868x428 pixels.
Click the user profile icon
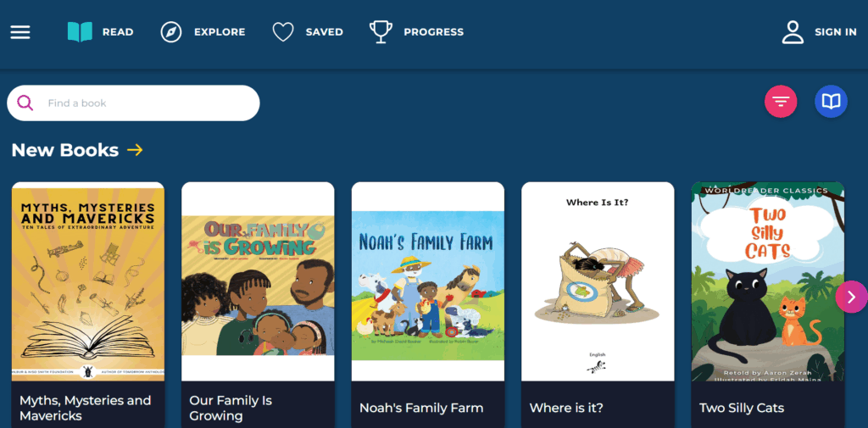point(793,32)
